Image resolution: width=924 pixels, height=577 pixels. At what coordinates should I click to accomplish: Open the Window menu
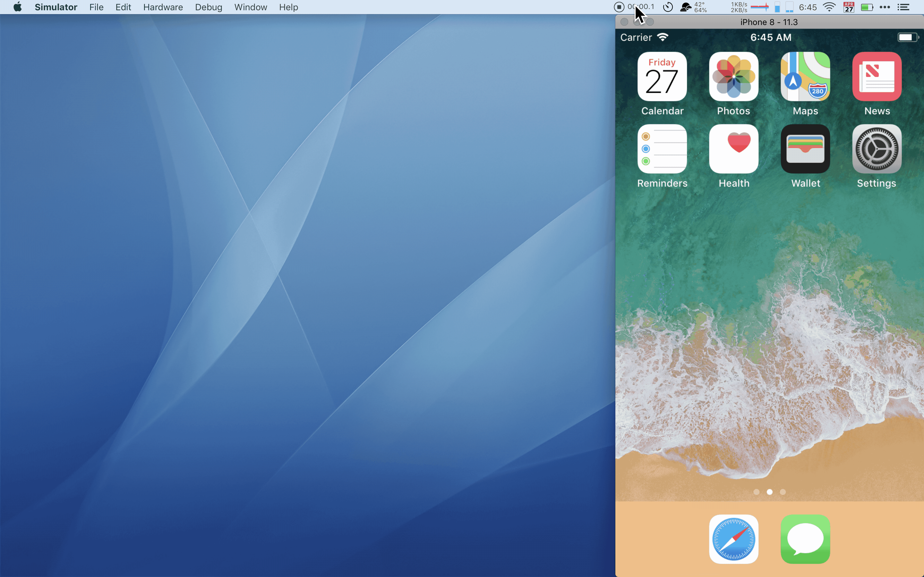pos(251,7)
